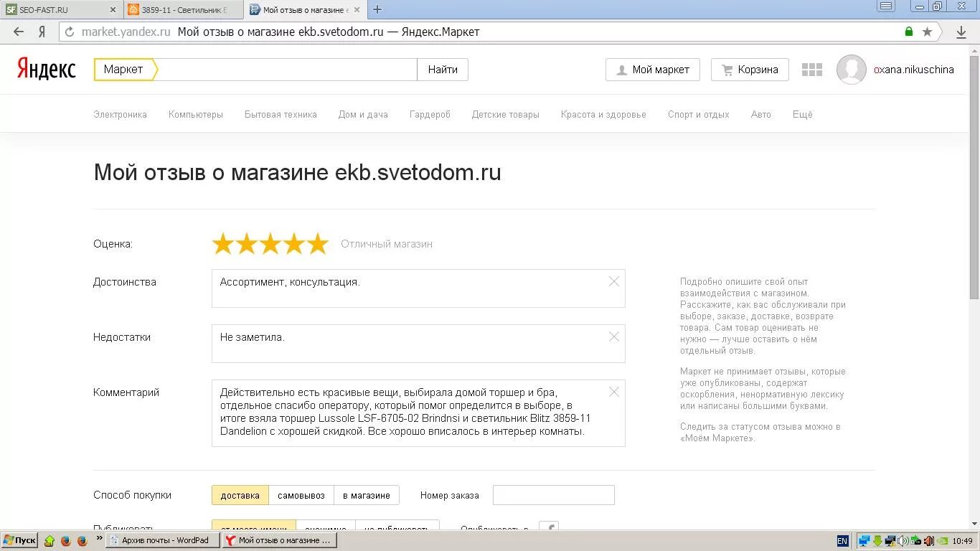Open Yandex home via the Я button
This screenshot has width=980, height=551.
(x=42, y=32)
